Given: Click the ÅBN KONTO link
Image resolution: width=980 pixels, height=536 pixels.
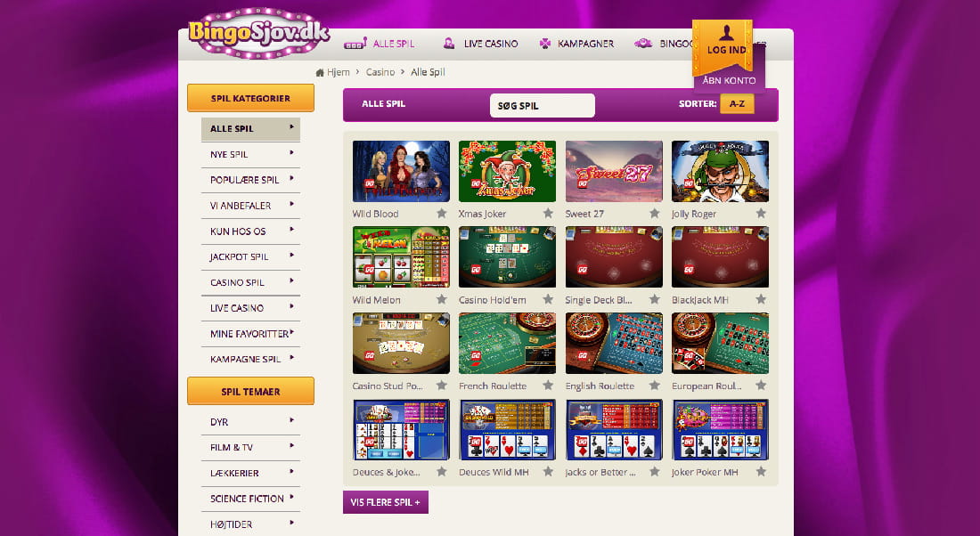Looking at the screenshot, I should tap(729, 80).
